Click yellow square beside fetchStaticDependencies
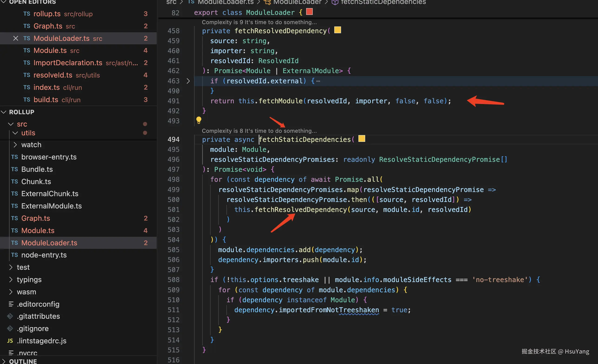Screen dimensions: 598x364 (x=362, y=139)
